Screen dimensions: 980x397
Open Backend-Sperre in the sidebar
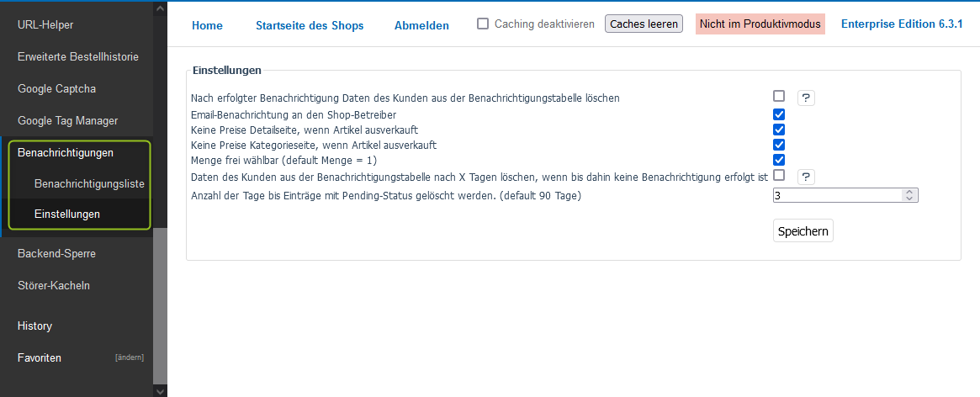click(56, 254)
